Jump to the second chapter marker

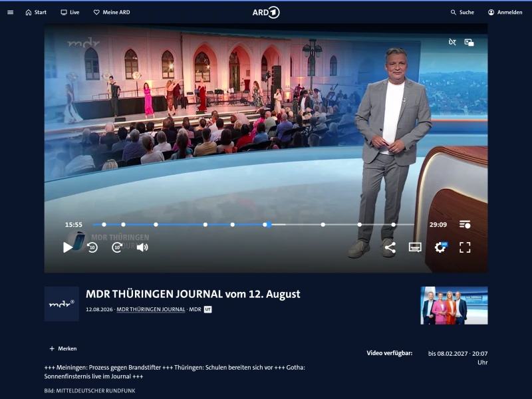click(x=124, y=225)
